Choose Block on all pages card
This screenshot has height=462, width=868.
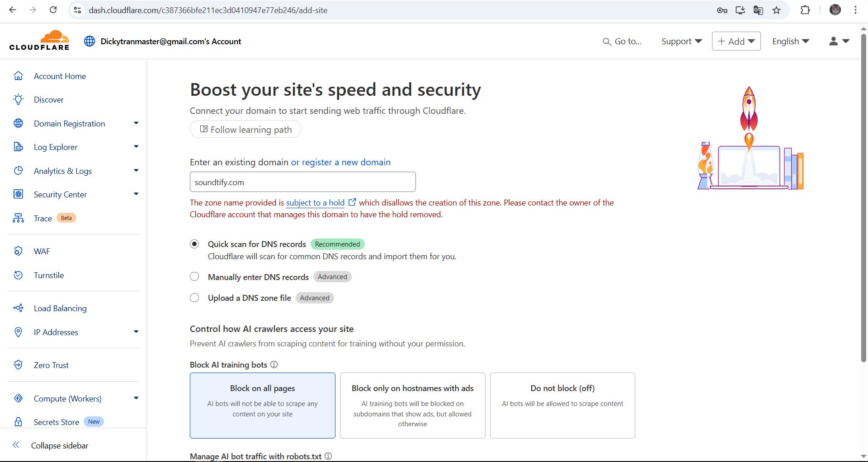pyautogui.click(x=263, y=405)
